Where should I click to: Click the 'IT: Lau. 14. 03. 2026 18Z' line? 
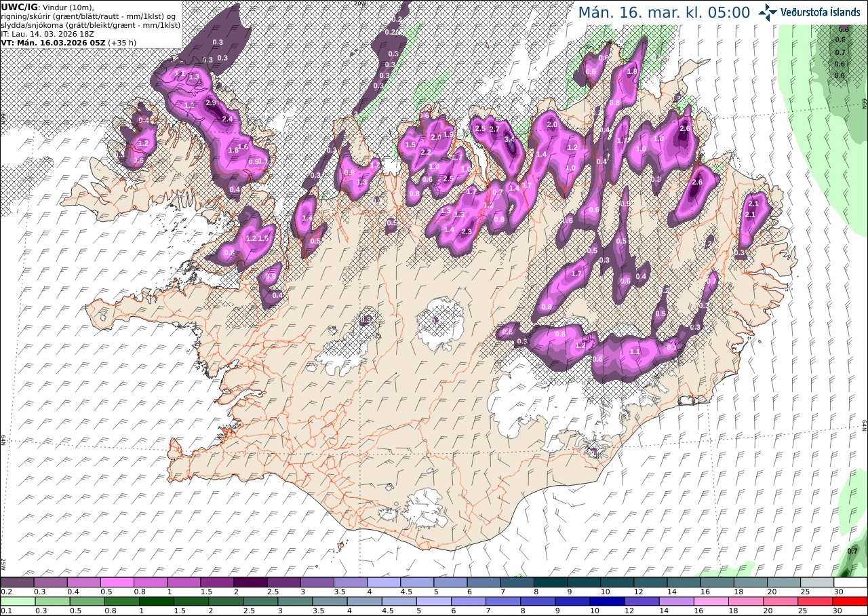47,33
